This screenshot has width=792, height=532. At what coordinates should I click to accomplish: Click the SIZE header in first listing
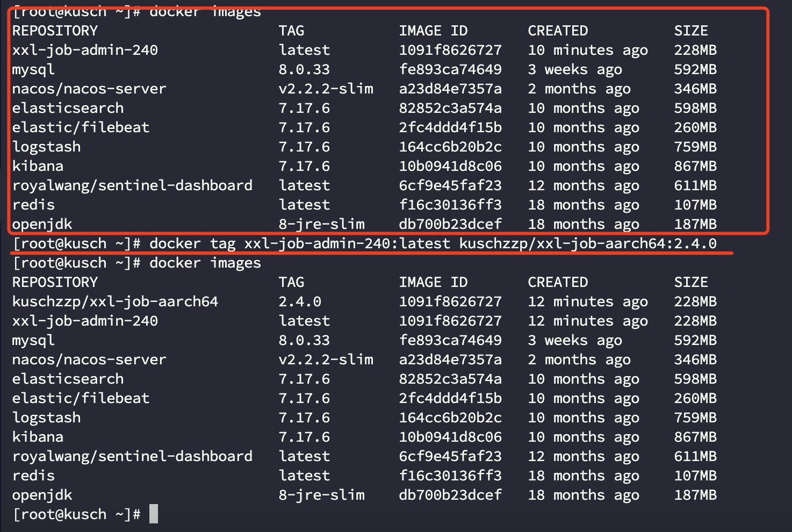coord(691,31)
